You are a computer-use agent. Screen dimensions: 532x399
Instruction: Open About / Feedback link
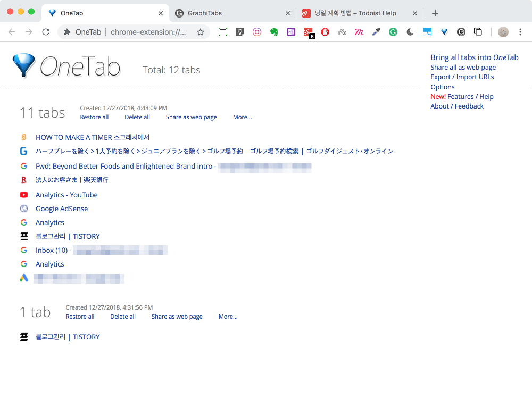click(456, 106)
